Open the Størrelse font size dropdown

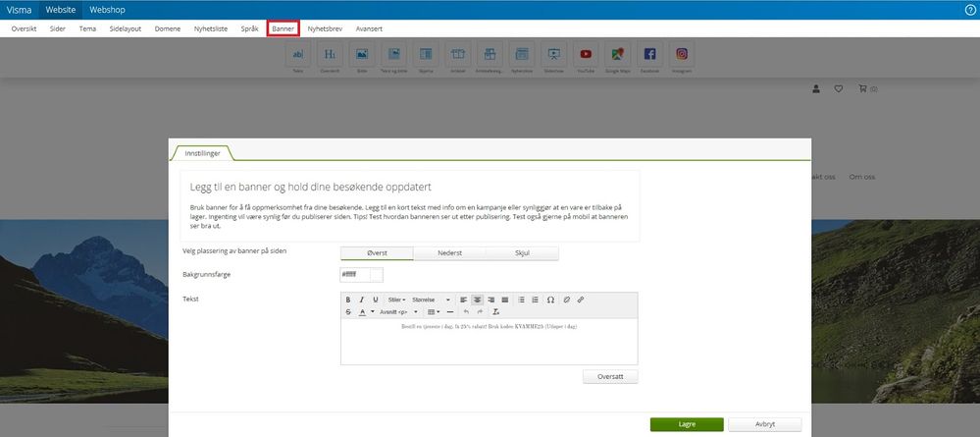click(x=431, y=300)
